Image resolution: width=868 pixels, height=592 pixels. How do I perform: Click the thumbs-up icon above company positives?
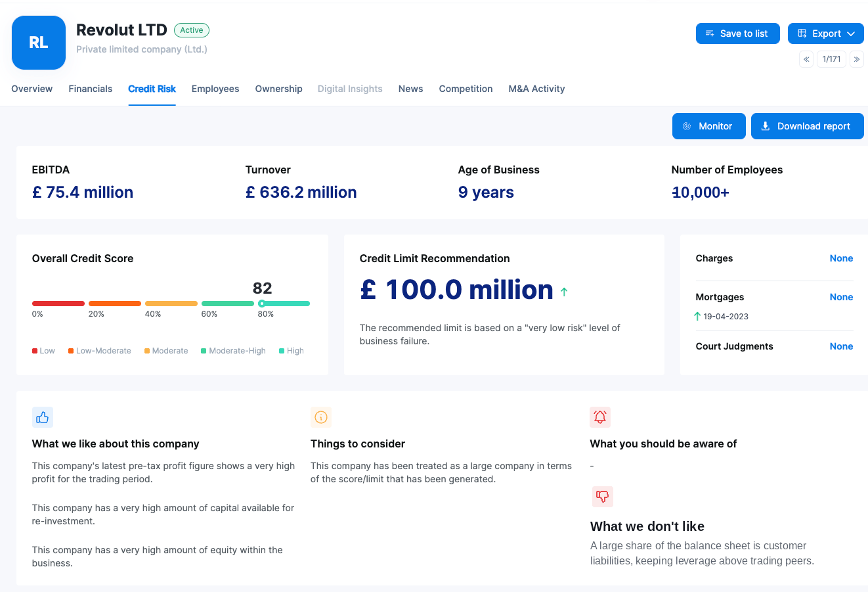click(43, 417)
